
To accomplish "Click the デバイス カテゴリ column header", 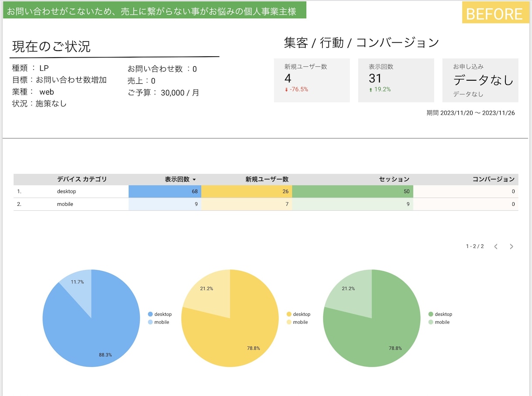I will (x=82, y=179).
